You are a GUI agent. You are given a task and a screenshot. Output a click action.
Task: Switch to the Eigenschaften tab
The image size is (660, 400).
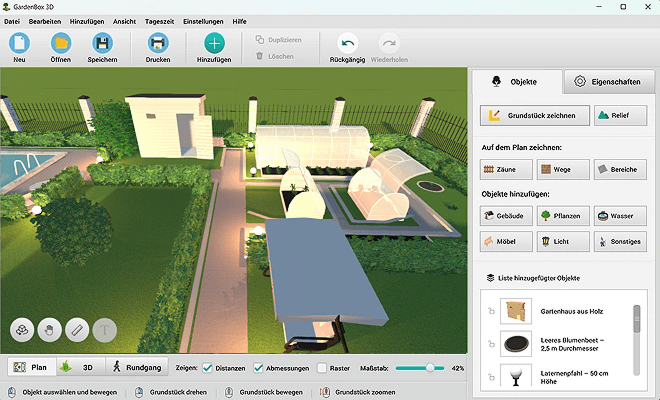609,82
